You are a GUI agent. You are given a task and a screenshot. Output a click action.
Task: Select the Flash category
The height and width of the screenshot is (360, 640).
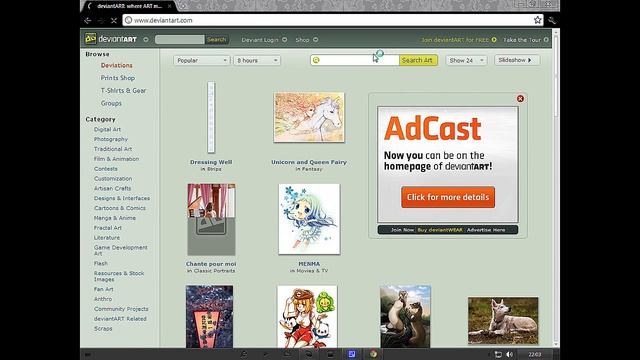pos(101,263)
